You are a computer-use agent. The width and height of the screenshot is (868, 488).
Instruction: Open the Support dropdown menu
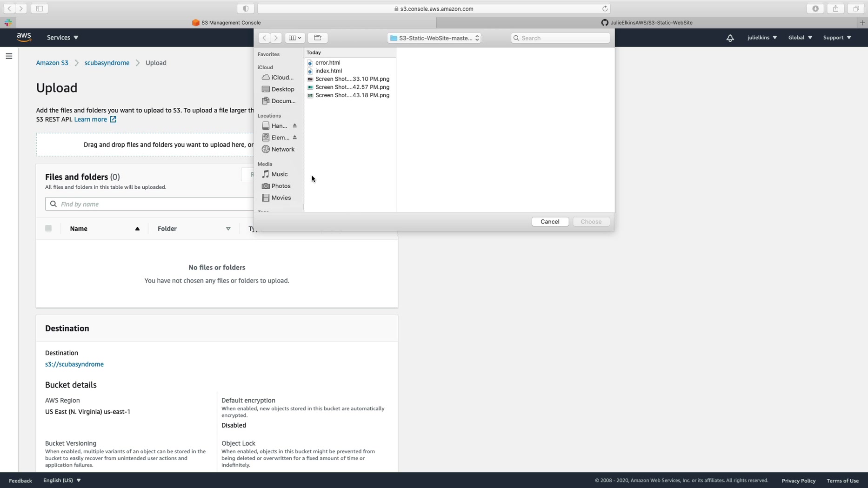click(x=837, y=38)
